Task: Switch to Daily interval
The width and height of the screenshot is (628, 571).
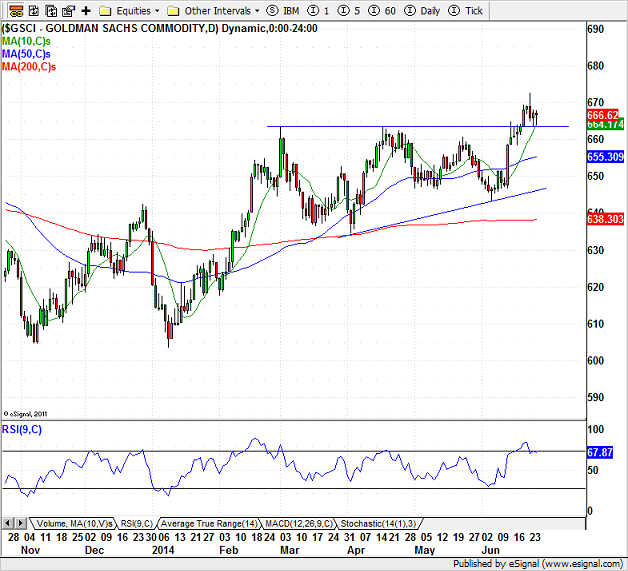Action: click(422, 11)
